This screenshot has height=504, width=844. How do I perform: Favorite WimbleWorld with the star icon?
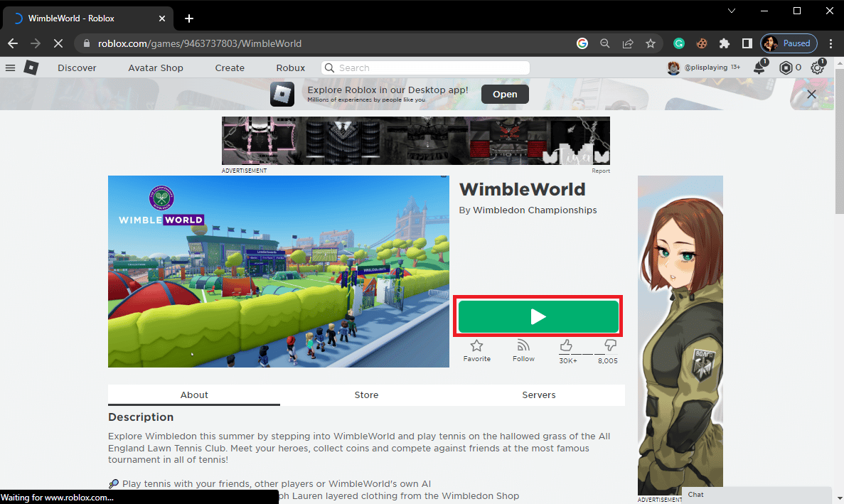pyautogui.click(x=476, y=346)
